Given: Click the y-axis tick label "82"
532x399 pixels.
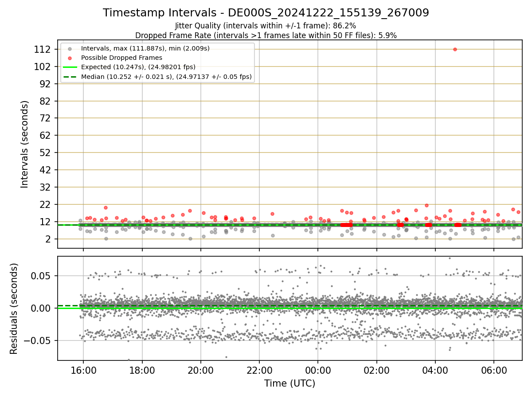Looking at the screenshot, I should 45,101.
